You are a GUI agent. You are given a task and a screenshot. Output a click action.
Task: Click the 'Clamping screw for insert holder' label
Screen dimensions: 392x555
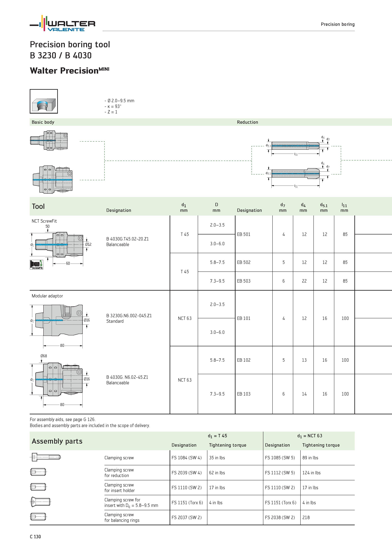pyautogui.click(x=119, y=488)
